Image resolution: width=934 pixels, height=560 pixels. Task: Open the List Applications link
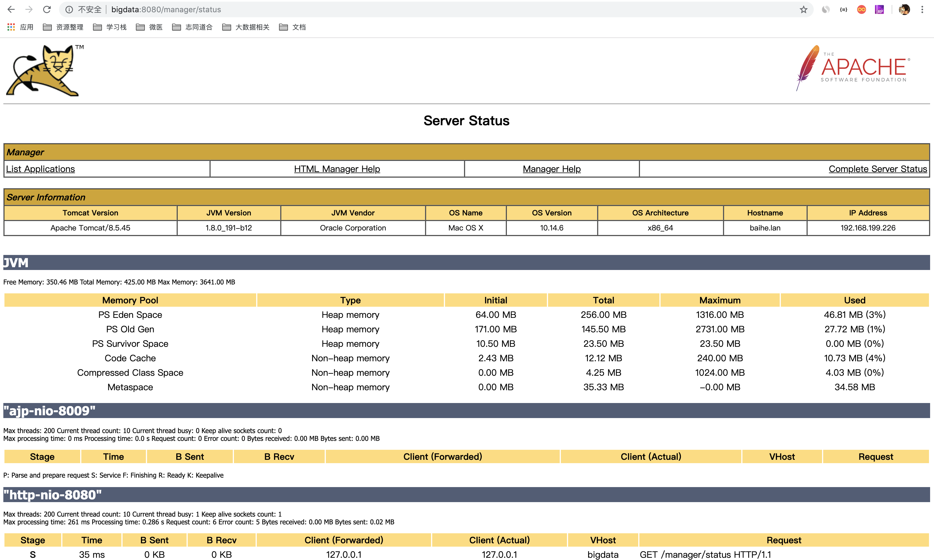click(40, 169)
